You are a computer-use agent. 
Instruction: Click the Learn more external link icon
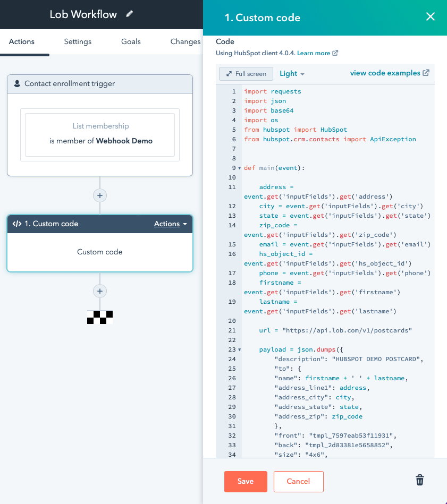pos(335,53)
